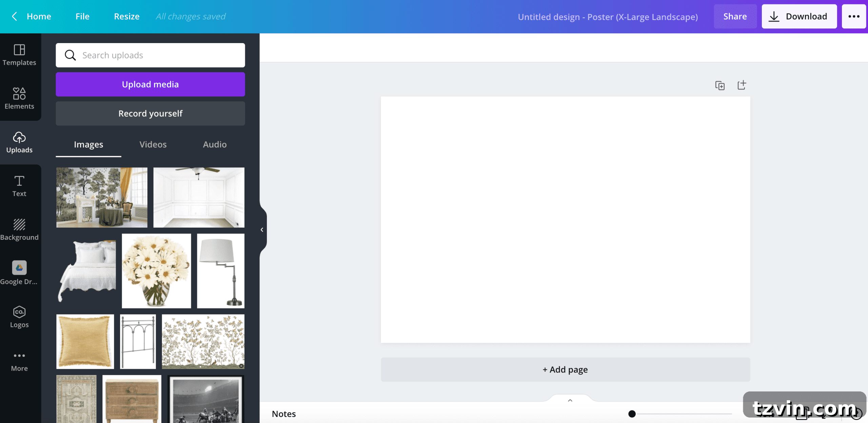
Task: Open the Templates sidebar panel
Action: (19, 55)
